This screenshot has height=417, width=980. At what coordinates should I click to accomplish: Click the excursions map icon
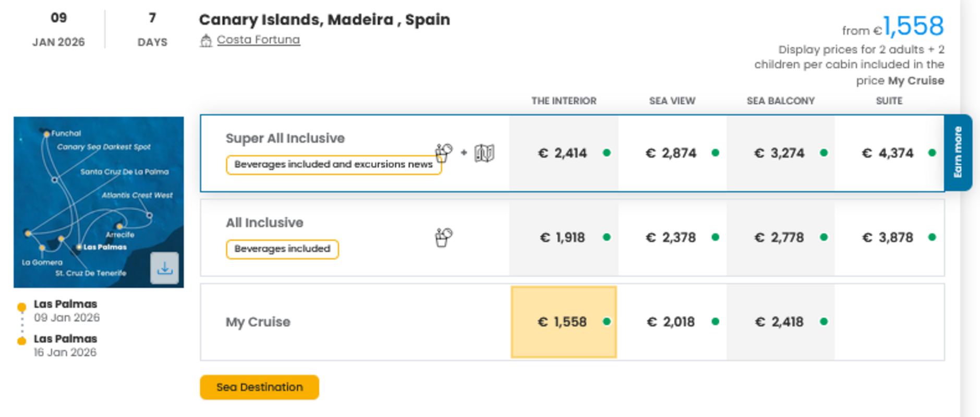(484, 153)
